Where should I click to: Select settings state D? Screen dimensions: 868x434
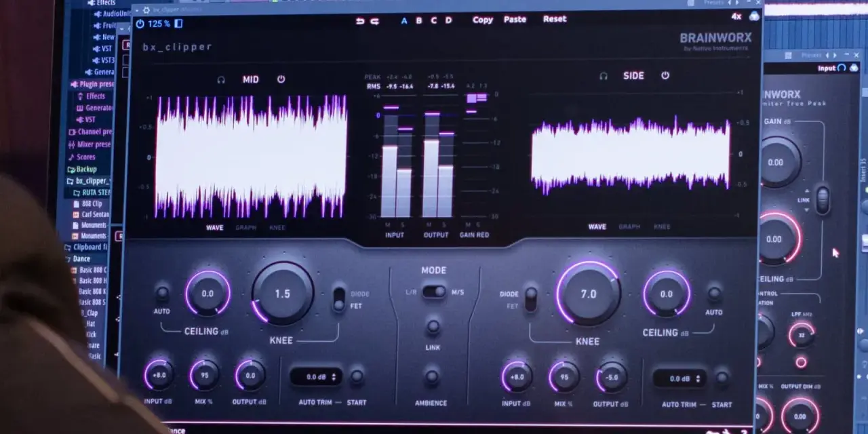point(448,20)
